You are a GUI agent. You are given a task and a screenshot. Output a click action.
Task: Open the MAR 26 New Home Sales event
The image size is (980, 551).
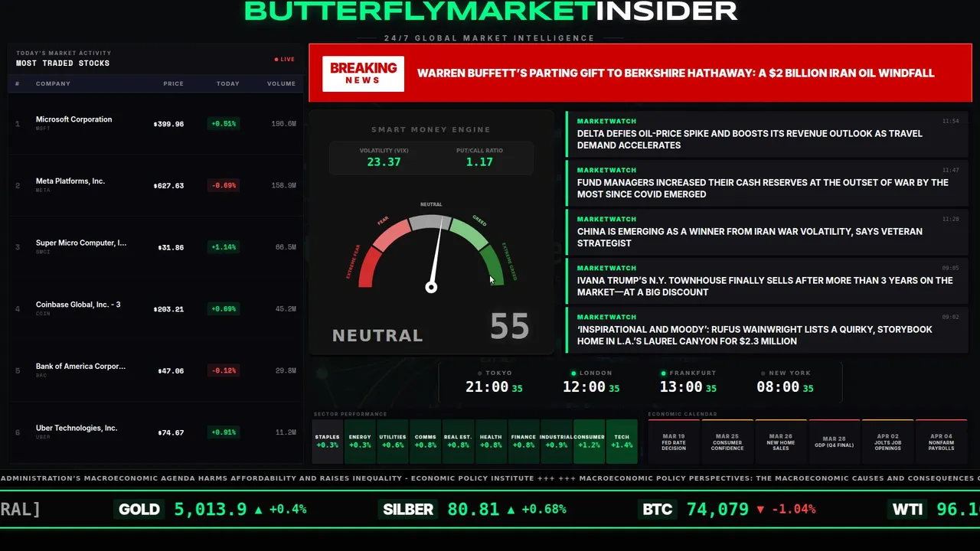781,442
